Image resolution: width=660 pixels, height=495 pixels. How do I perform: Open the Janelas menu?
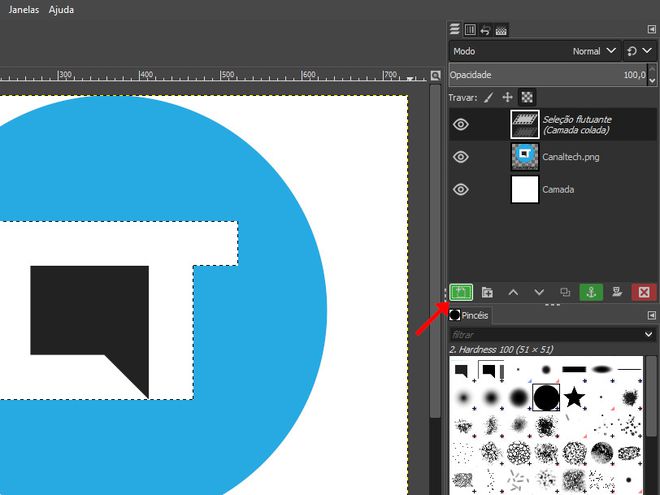[x=24, y=10]
